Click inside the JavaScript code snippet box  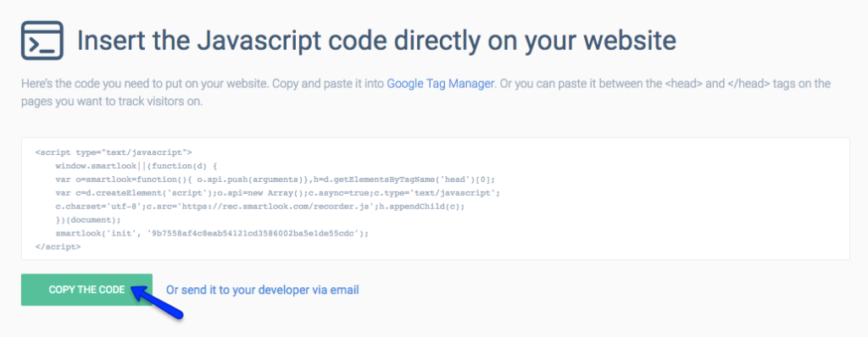pos(435,199)
